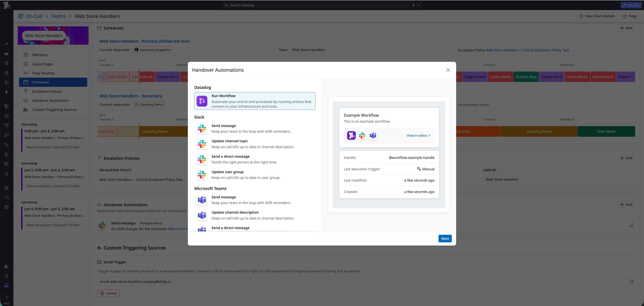
Task: Click Teams Update channel description icon
Action: point(202,215)
